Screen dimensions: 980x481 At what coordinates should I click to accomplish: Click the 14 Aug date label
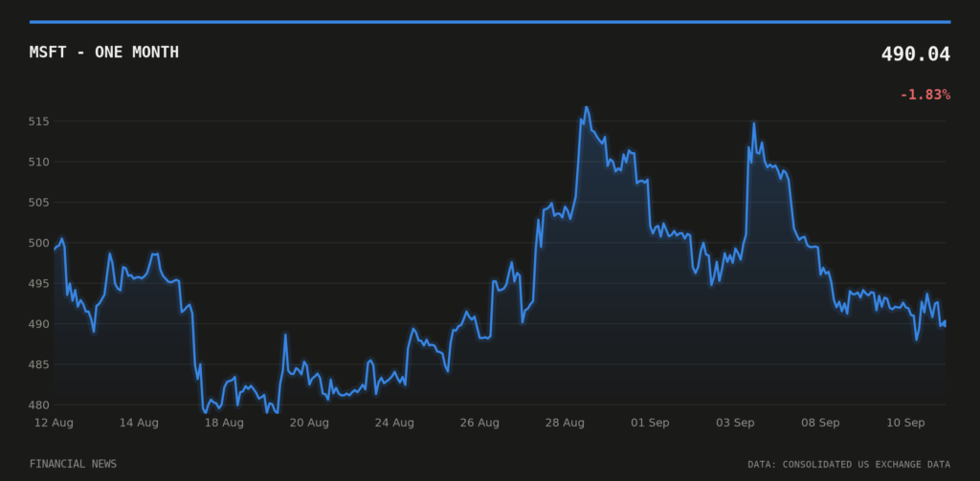click(x=139, y=423)
